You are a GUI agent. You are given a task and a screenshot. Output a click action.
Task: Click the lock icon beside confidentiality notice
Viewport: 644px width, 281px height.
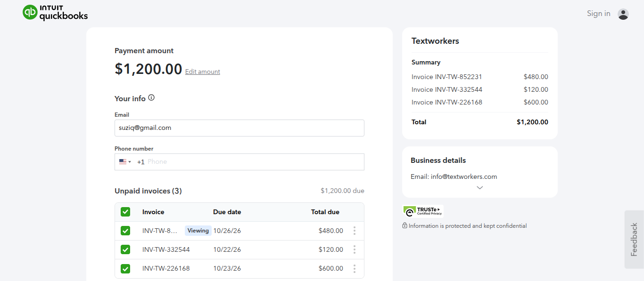[x=405, y=226]
